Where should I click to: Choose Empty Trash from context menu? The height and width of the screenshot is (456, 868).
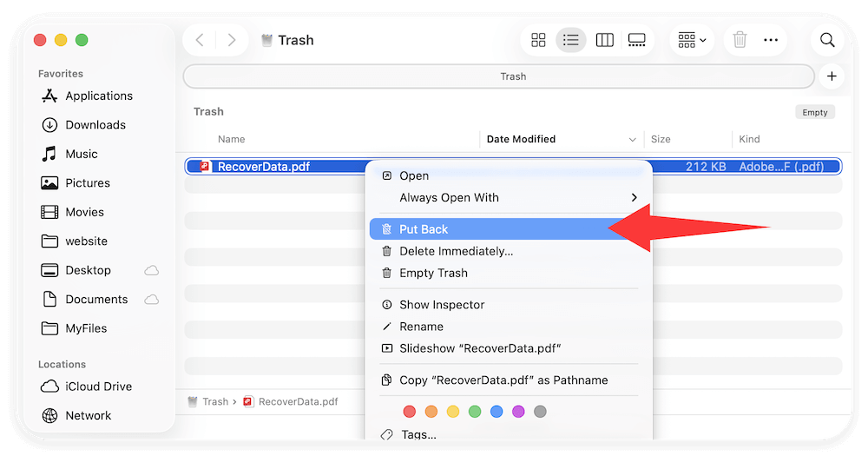(510, 273)
